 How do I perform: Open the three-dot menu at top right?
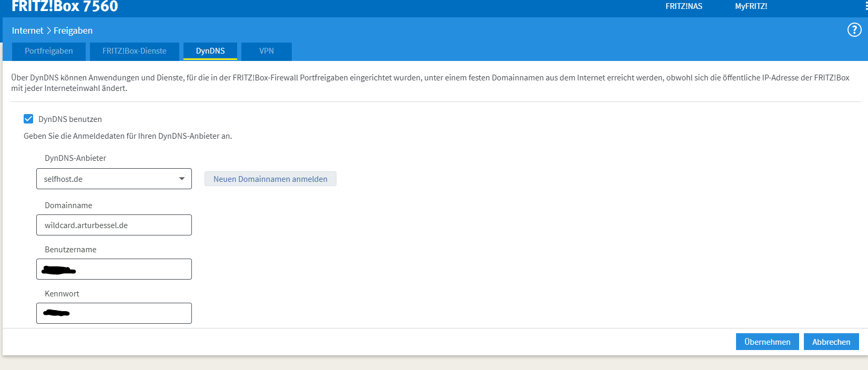866,5
